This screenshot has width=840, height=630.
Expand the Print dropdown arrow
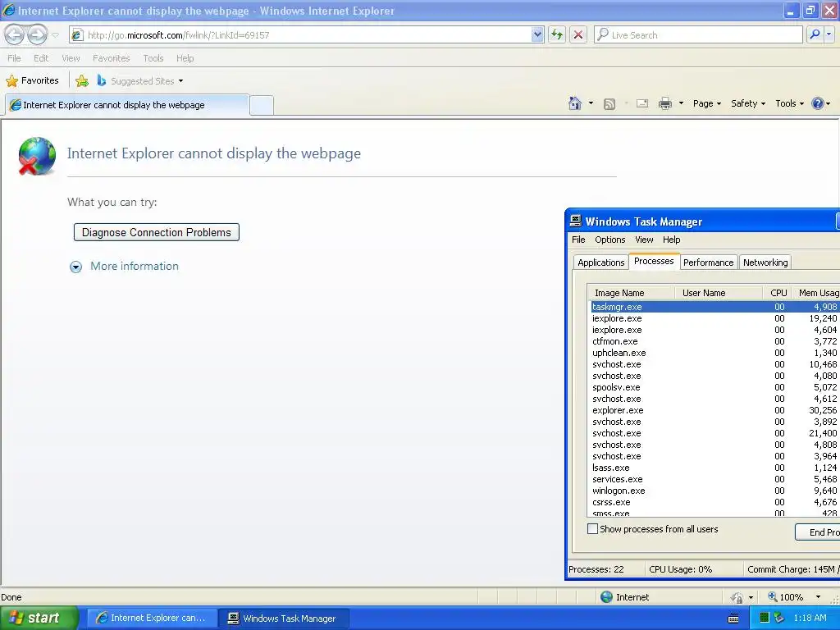[681, 103]
